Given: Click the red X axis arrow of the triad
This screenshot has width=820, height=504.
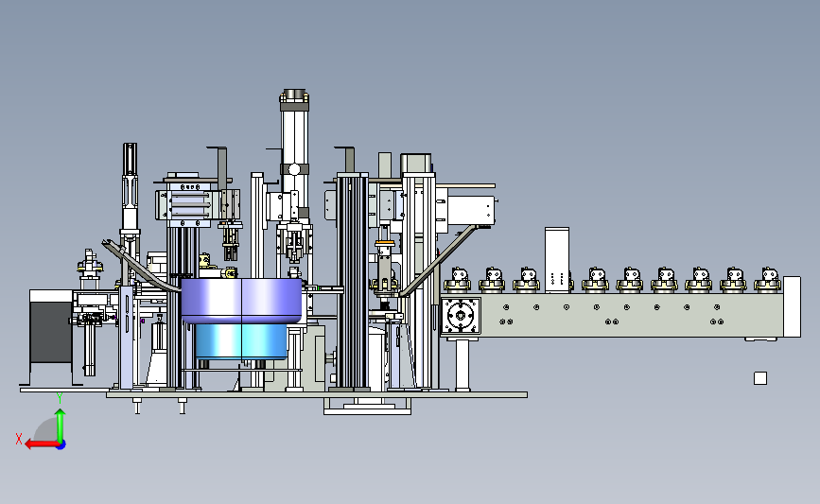Looking at the screenshot, I should [x=41, y=444].
